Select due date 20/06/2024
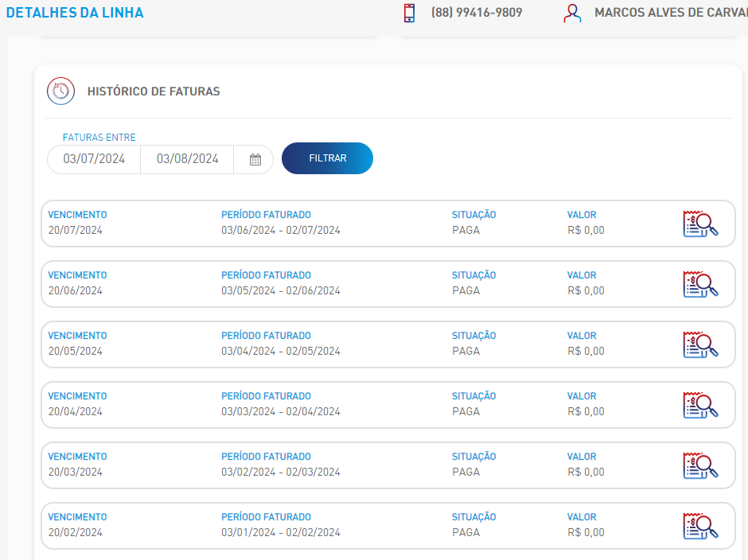This screenshot has width=748, height=560. 76,290
